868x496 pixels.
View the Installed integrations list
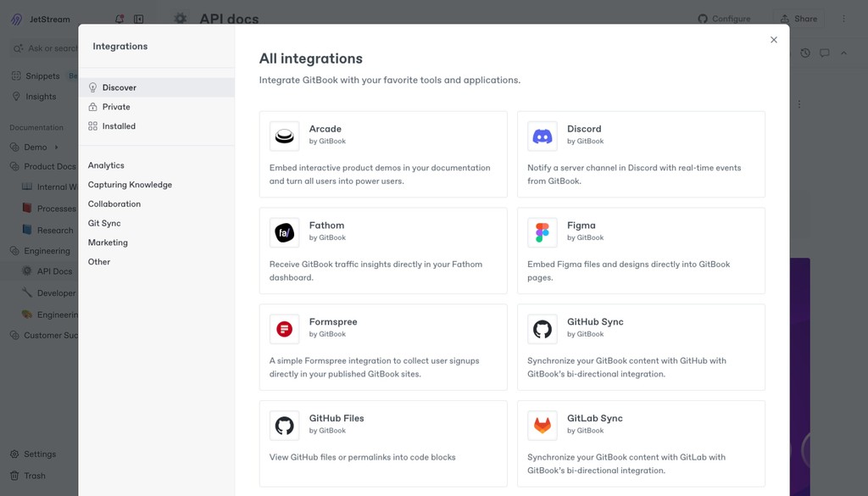pos(118,125)
